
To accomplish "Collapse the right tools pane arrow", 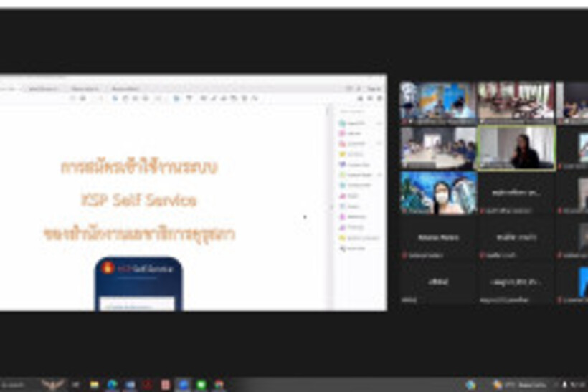I will pyautogui.click(x=332, y=206).
